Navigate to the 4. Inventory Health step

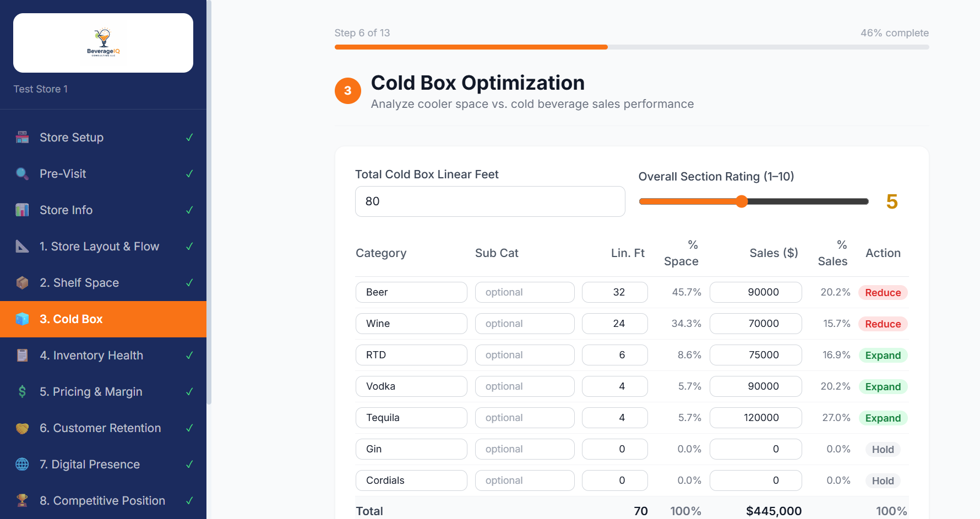point(91,355)
